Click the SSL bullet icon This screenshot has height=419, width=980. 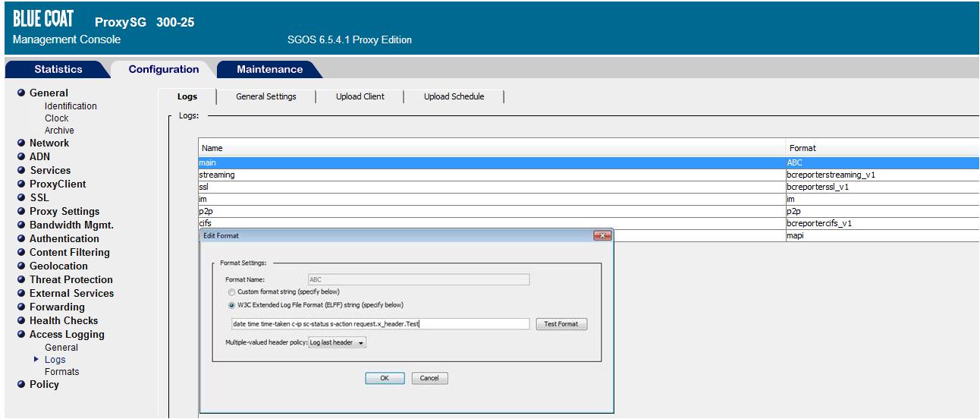click(21, 197)
